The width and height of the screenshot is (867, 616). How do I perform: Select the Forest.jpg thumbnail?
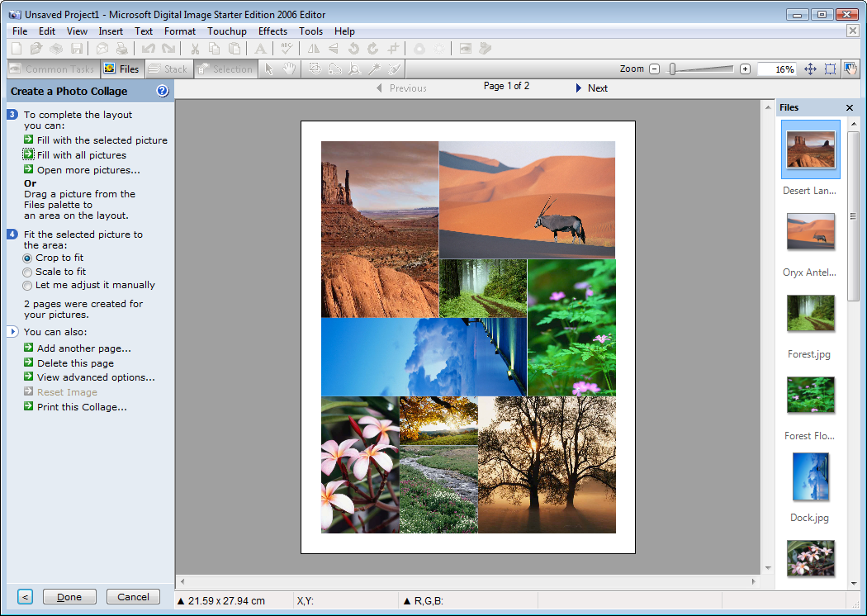coord(811,313)
